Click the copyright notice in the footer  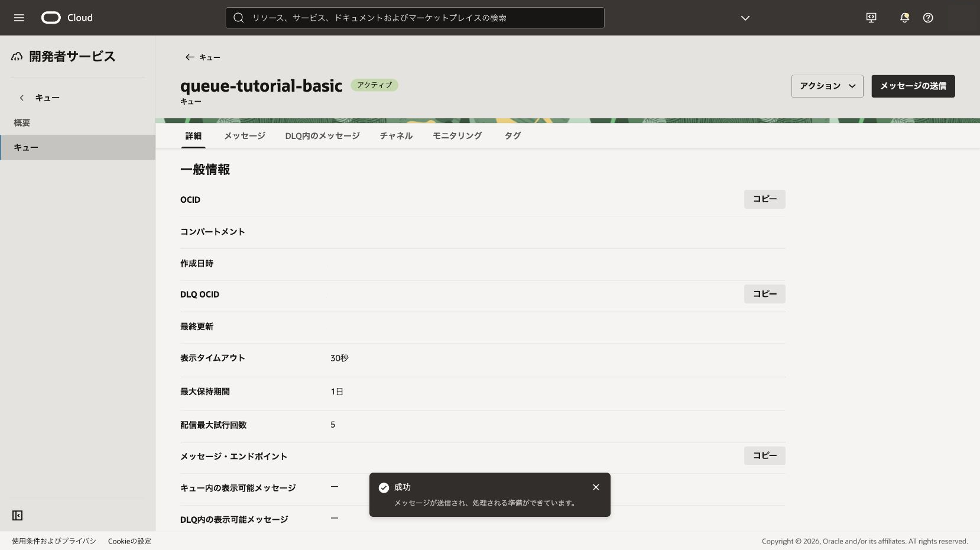(865, 541)
